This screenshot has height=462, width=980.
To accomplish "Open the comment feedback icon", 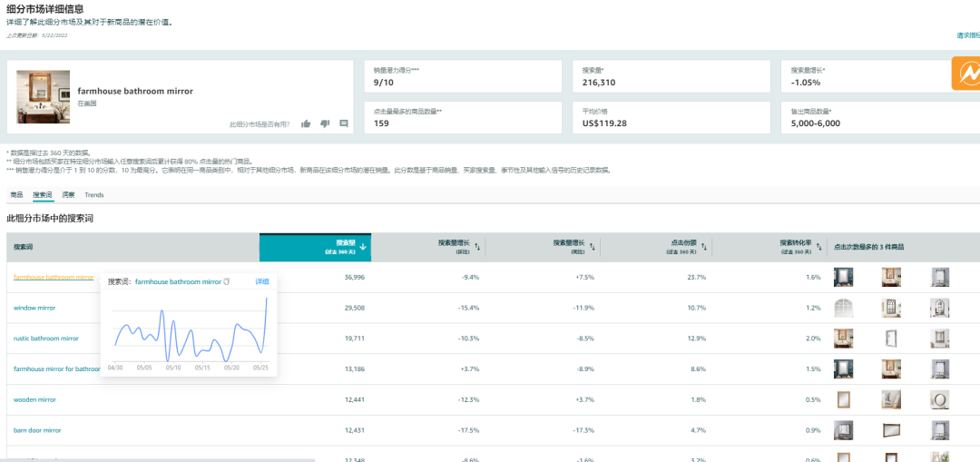I will pos(344,124).
